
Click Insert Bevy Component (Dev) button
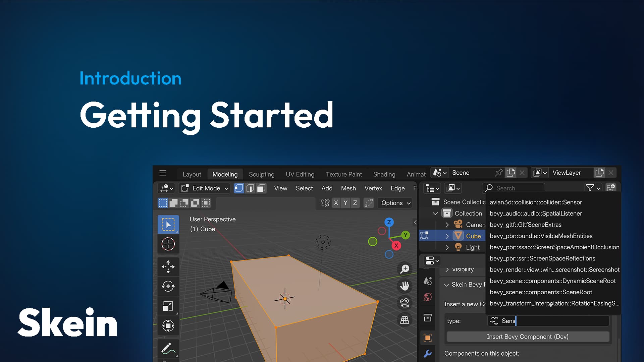pyautogui.click(x=528, y=337)
